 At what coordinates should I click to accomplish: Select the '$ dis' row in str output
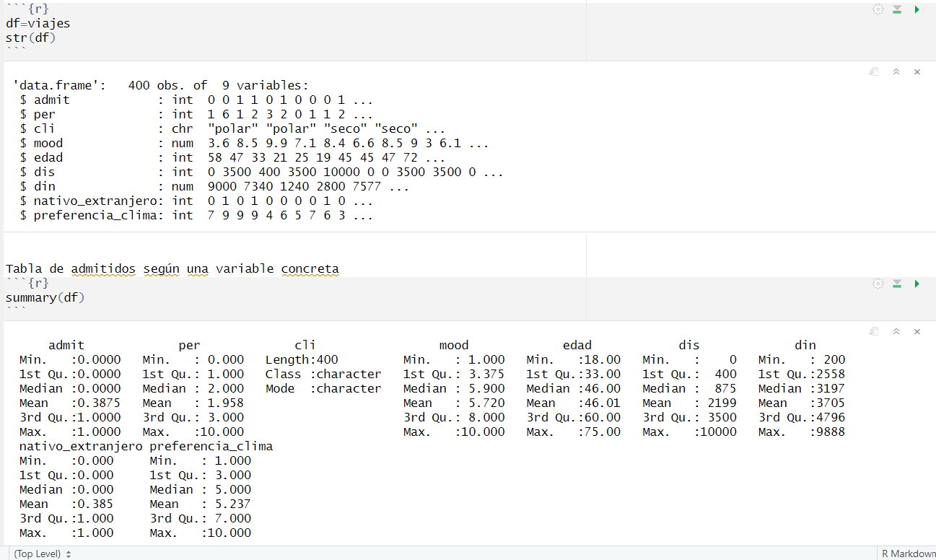(261, 172)
